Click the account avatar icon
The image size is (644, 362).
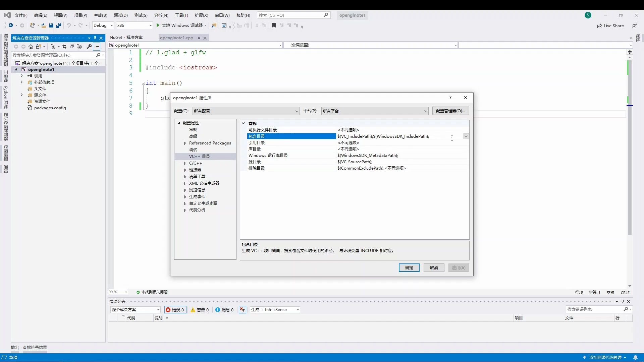588,15
